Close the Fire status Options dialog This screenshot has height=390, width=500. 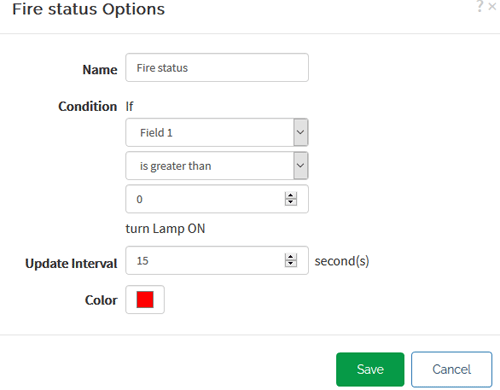pos(492,6)
